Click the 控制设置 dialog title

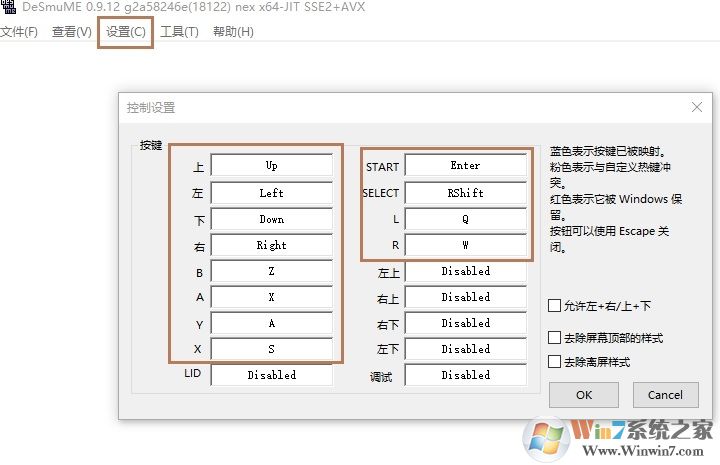tap(151, 108)
